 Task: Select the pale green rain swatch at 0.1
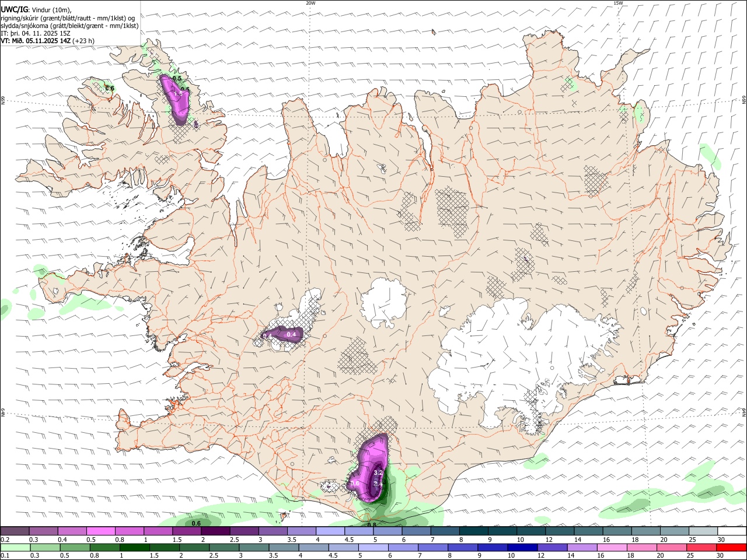[x=15, y=547]
